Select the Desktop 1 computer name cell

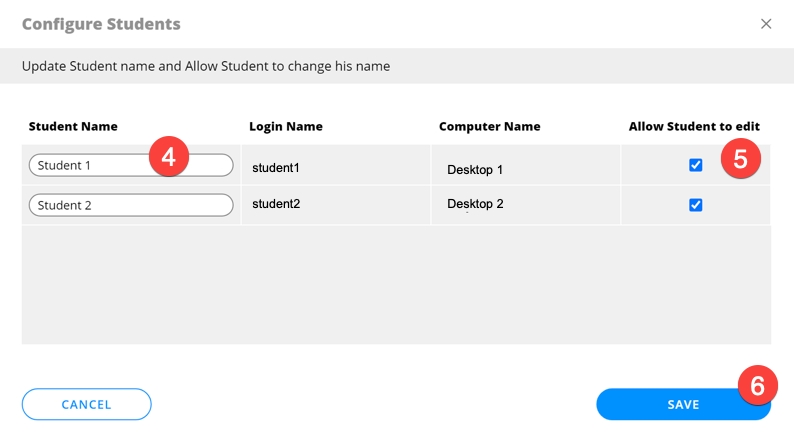point(475,170)
